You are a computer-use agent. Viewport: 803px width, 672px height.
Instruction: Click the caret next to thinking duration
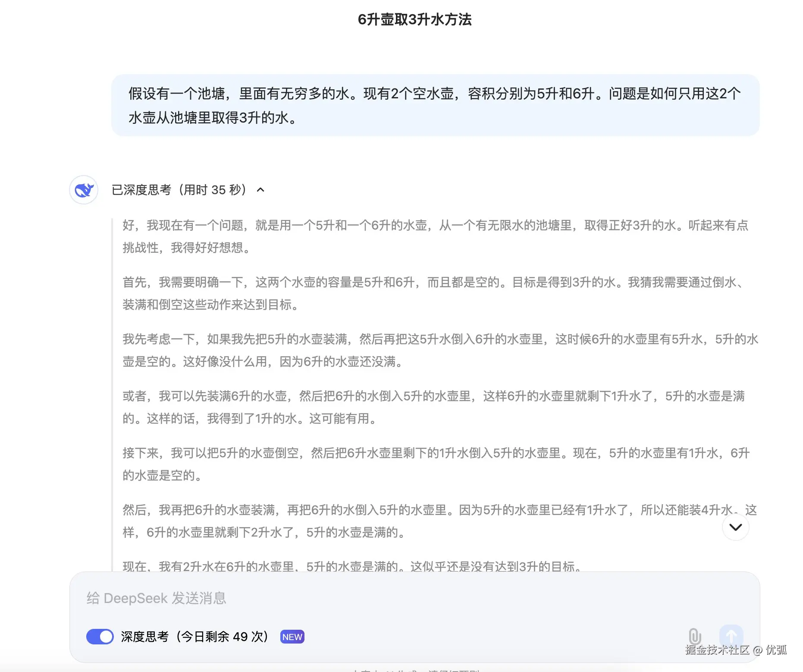pyautogui.click(x=260, y=190)
